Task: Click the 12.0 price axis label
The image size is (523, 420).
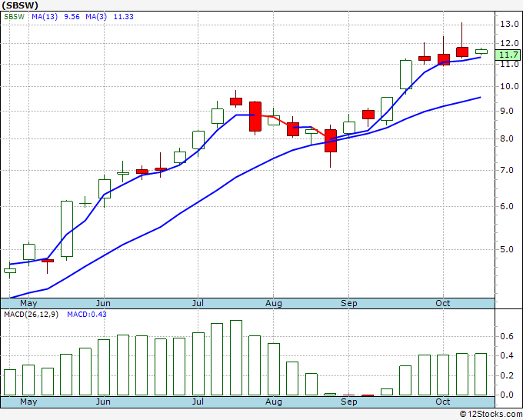Action: (509, 43)
